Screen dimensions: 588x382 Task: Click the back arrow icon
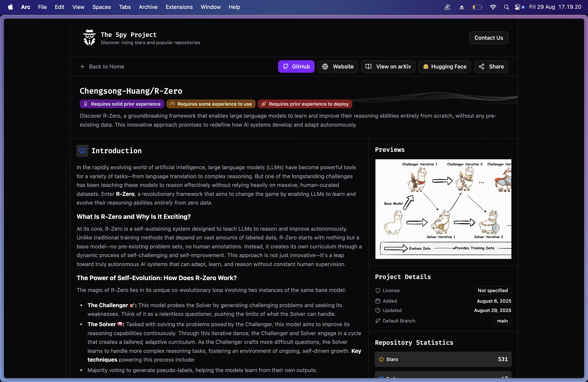[83, 67]
